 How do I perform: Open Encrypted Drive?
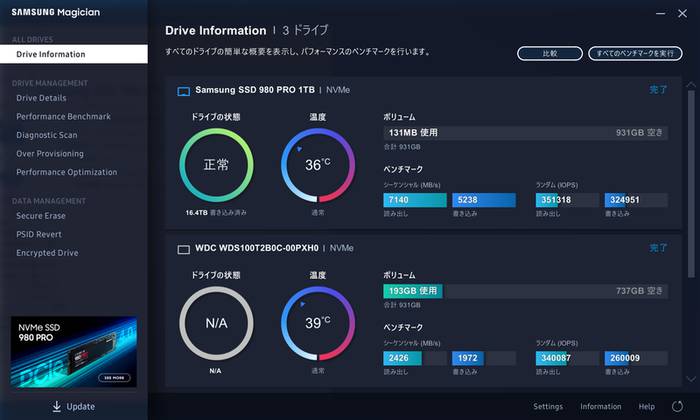[47, 253]
